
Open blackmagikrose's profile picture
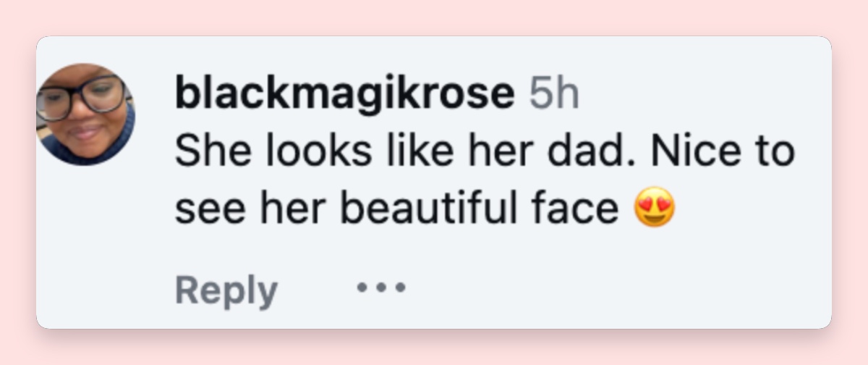(x=86, y=114)
